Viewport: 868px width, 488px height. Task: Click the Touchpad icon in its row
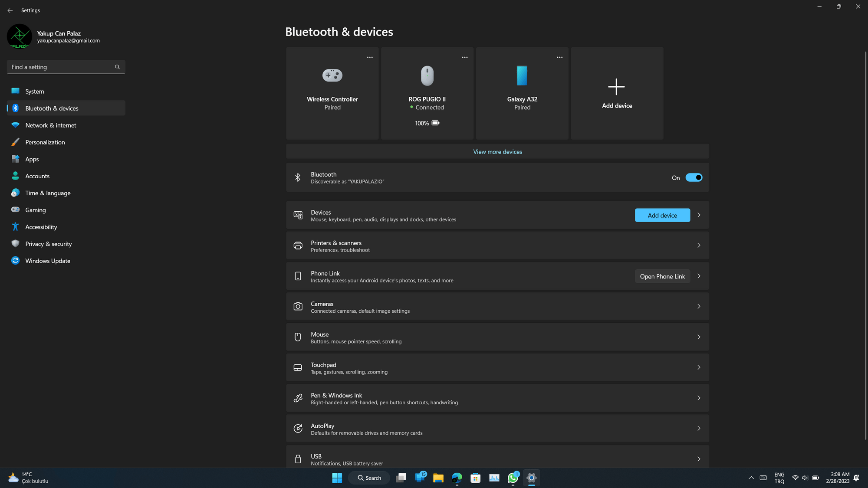pos(298,367)
